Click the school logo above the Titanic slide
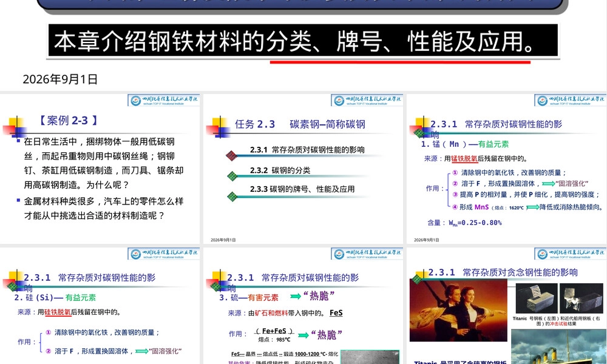The height and width of the screenshot is (364, 607). click(570, 254)
